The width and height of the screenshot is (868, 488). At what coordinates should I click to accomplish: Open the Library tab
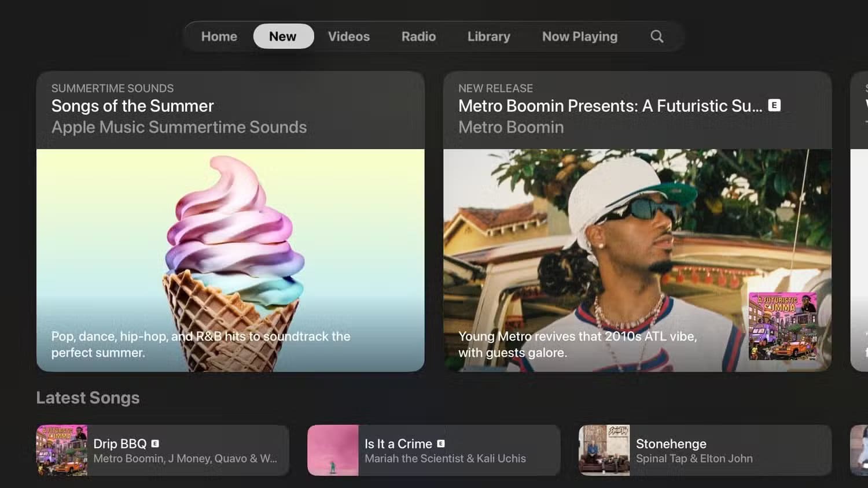pyautogui.click(x=489, y=36)
